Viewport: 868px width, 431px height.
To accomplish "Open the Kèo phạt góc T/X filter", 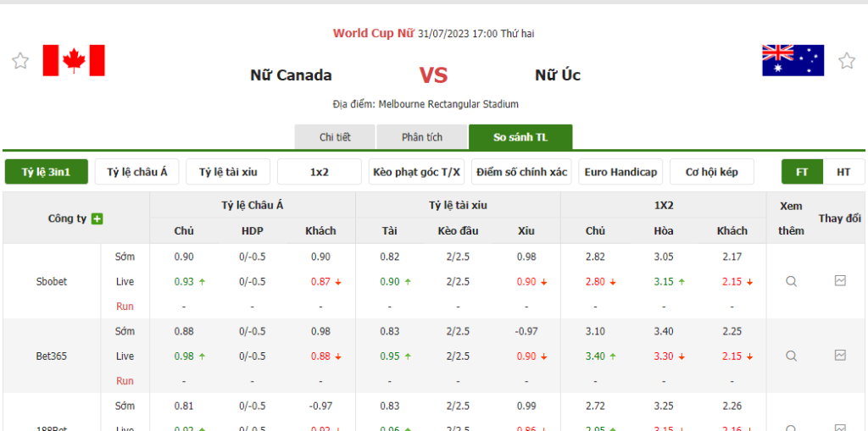I will pos(417,172).
